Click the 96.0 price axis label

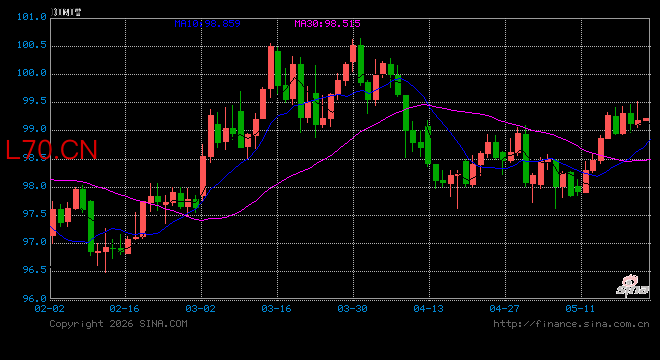tap(35, 299)
